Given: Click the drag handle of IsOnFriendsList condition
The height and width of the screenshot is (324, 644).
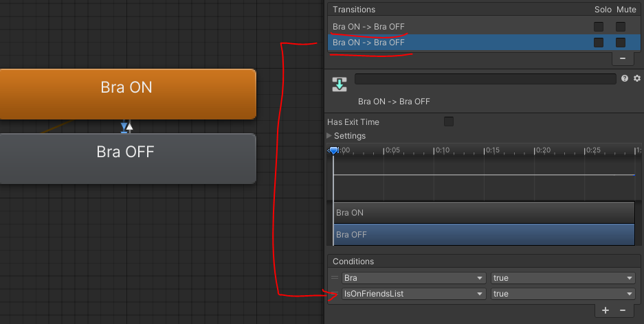Looking at the screenshot, I should tap(335, 294).
